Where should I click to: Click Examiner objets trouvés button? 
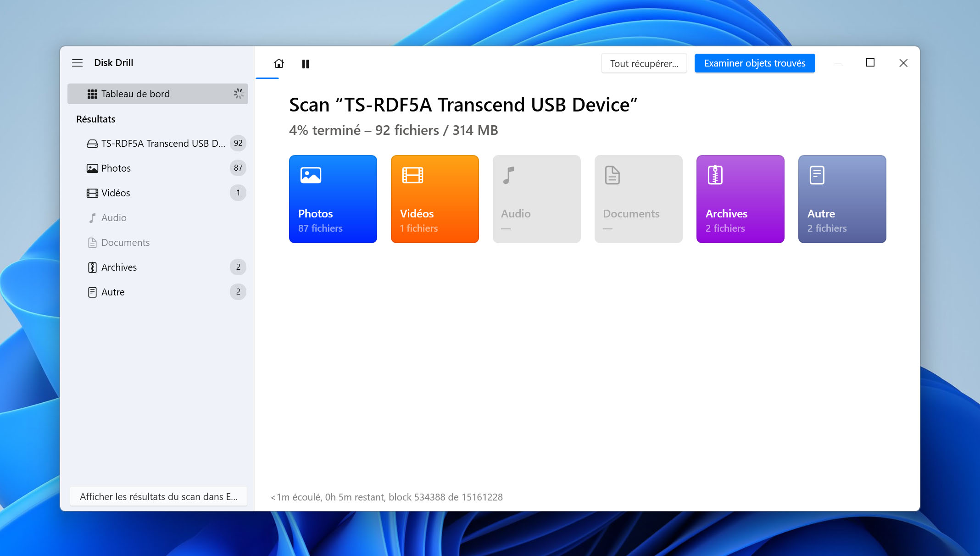click(x=755, y=63)
